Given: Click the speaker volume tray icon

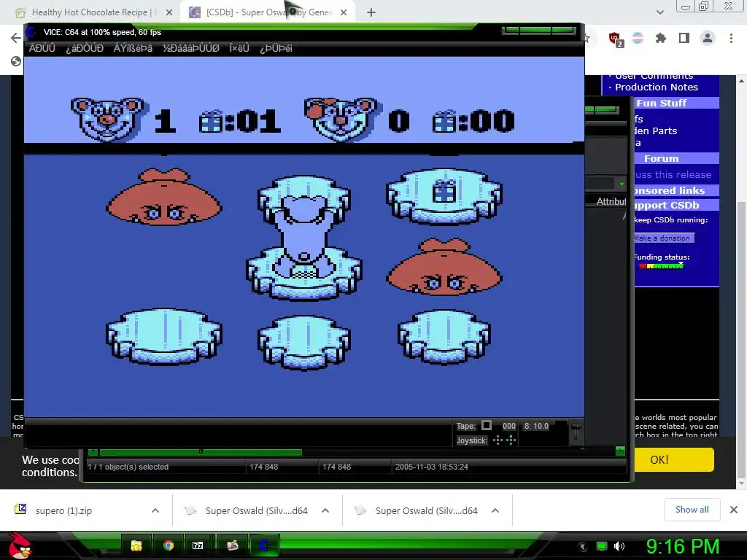Looking at the screenshot, I should pyautogui.click(x=619, y=546).
